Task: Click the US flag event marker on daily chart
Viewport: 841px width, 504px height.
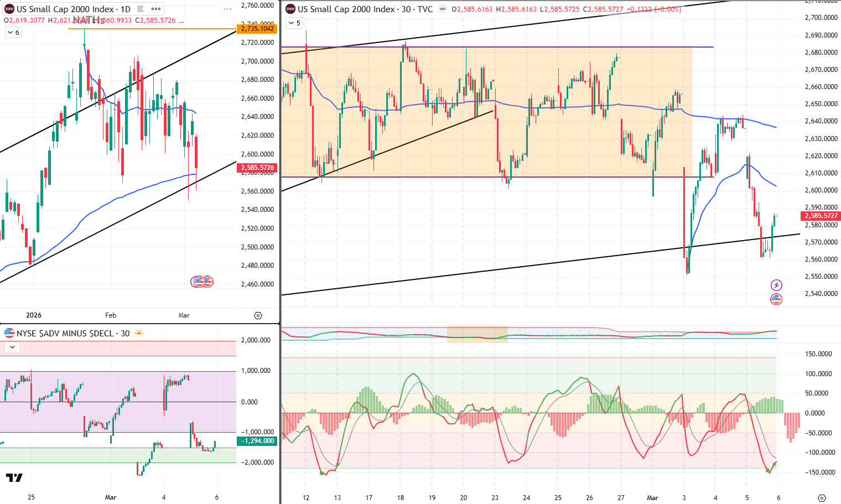Action: coord(207,282)
